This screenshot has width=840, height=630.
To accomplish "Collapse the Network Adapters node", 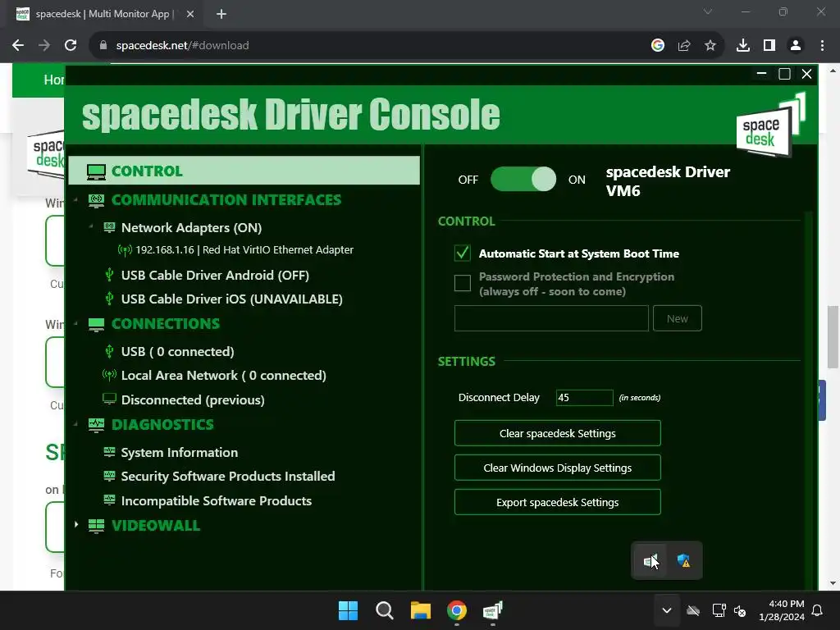I will pyautogui.click(x=91, y=227).
